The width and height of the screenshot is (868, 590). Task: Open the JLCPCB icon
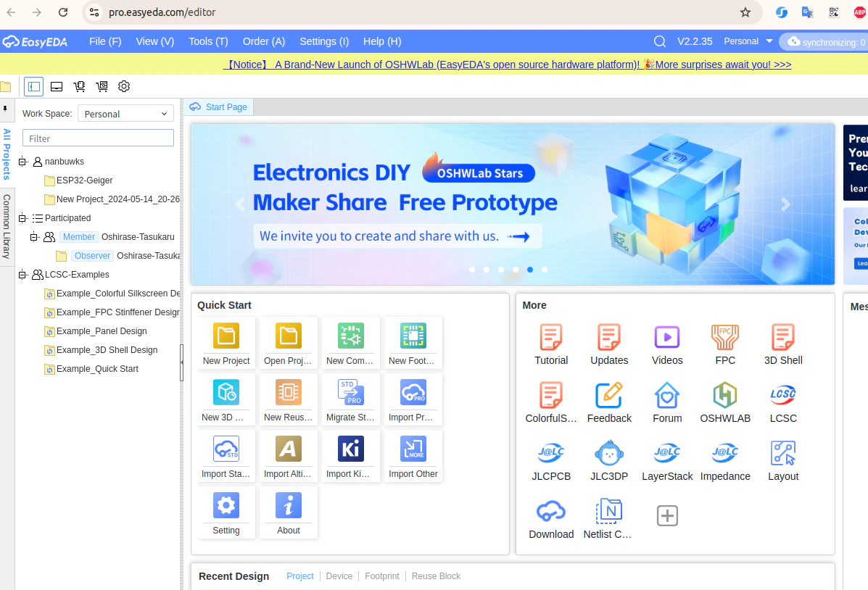coord(551,460)
